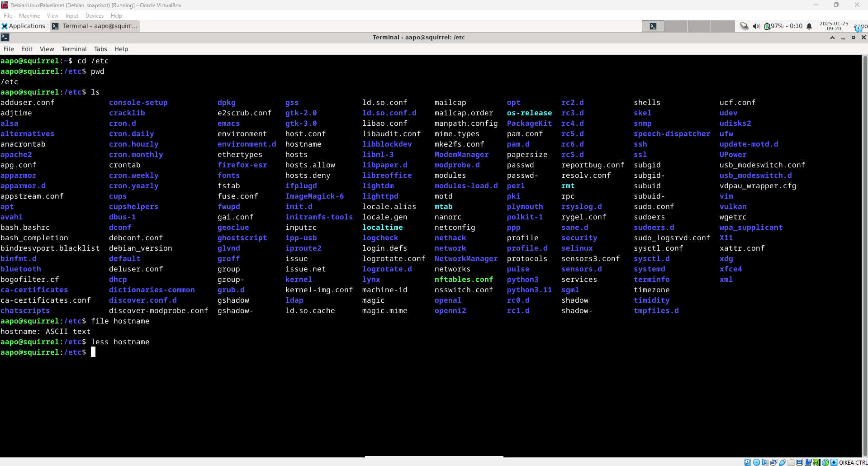Click the network connection panel icon

[x=744, y=26]
